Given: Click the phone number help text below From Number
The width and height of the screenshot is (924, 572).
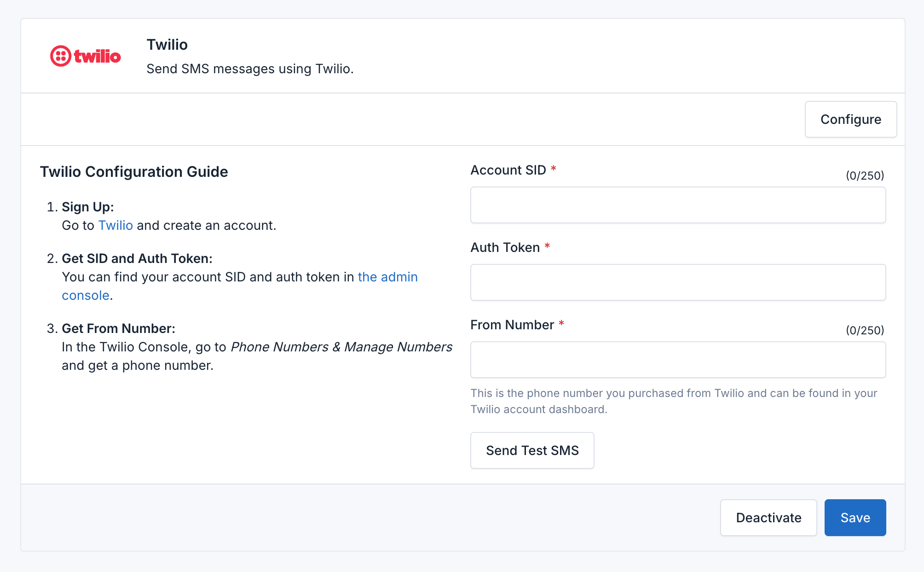Looking at the screenshot, I should coord(674,401).
